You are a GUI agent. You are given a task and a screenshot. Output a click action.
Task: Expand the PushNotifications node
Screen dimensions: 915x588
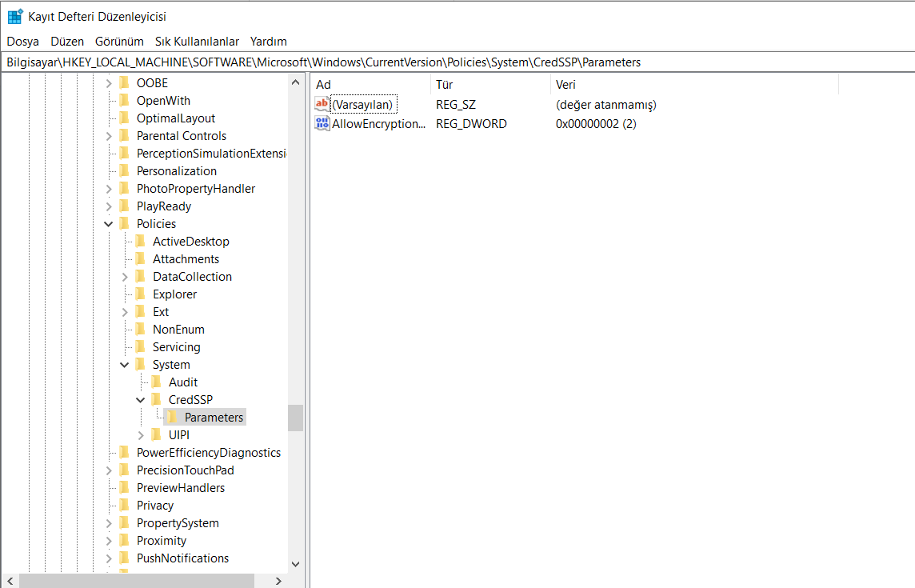(x=109, y=559)
